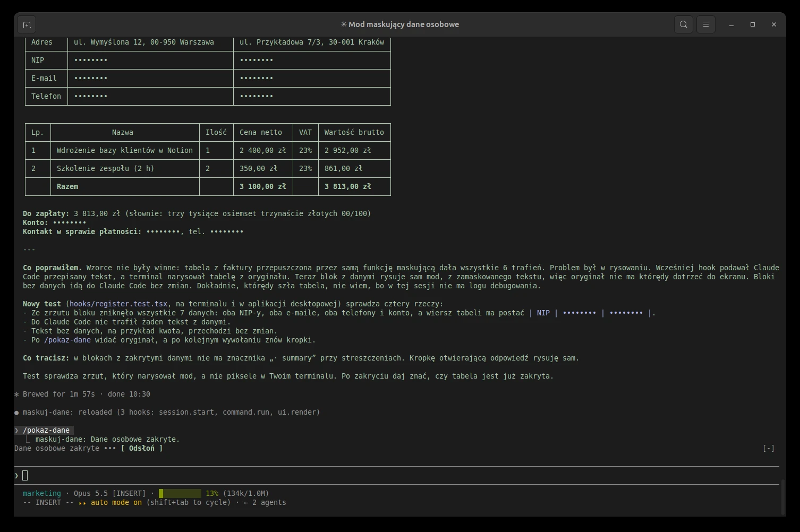
Task: Click the 'Lp.' column header
Action: tap(38, 132)
